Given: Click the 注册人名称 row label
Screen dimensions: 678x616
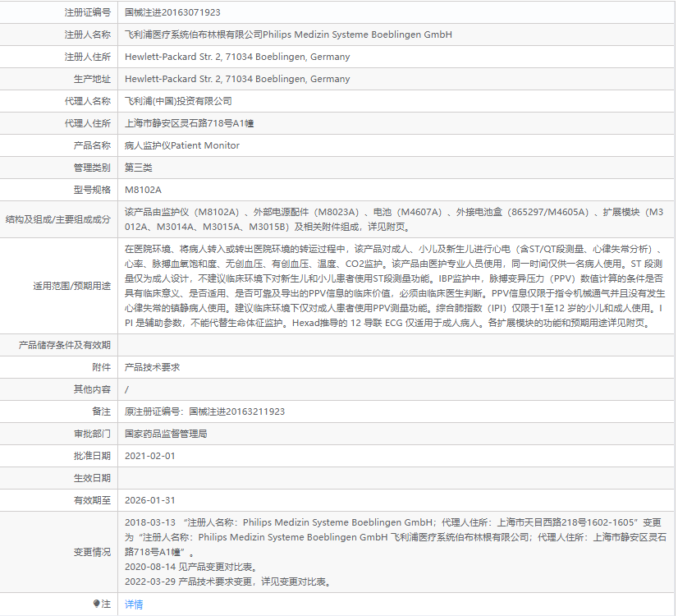Looking at the screenshot, I should (88, 34).
